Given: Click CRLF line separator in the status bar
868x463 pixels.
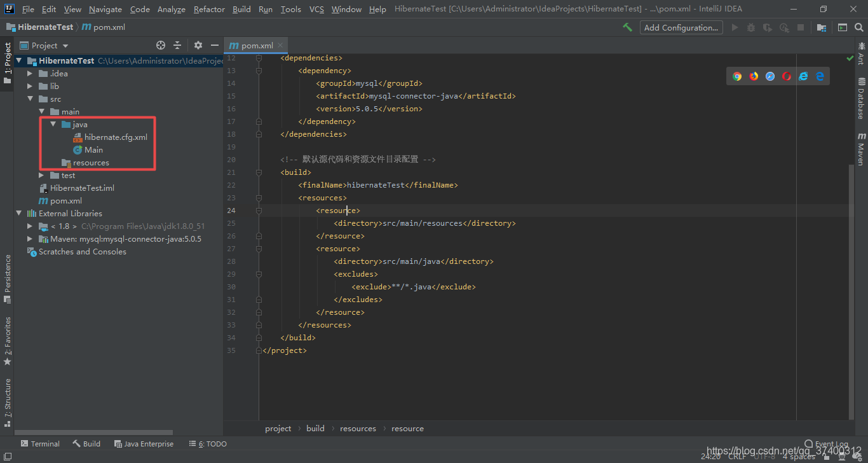Looking at the screenshot, I should point(737,456).
